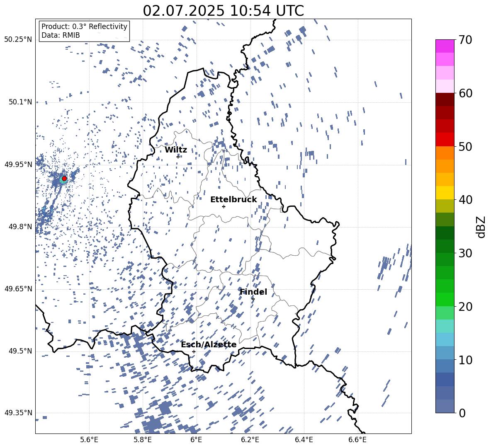Image resolution: width=491 pixels, height=448 pixels.
Task: Click the Esch/Alzette station cross marker
Action: point(194,351)
